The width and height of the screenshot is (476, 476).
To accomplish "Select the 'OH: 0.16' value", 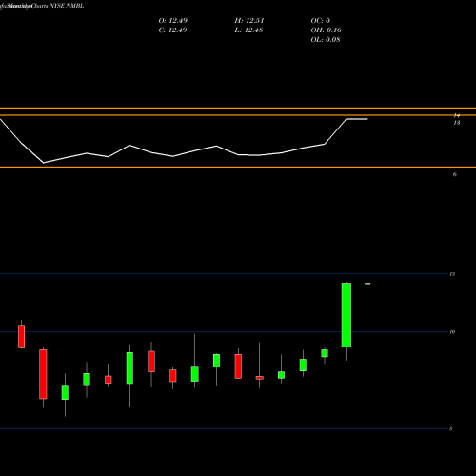I will tap(326, 30).
